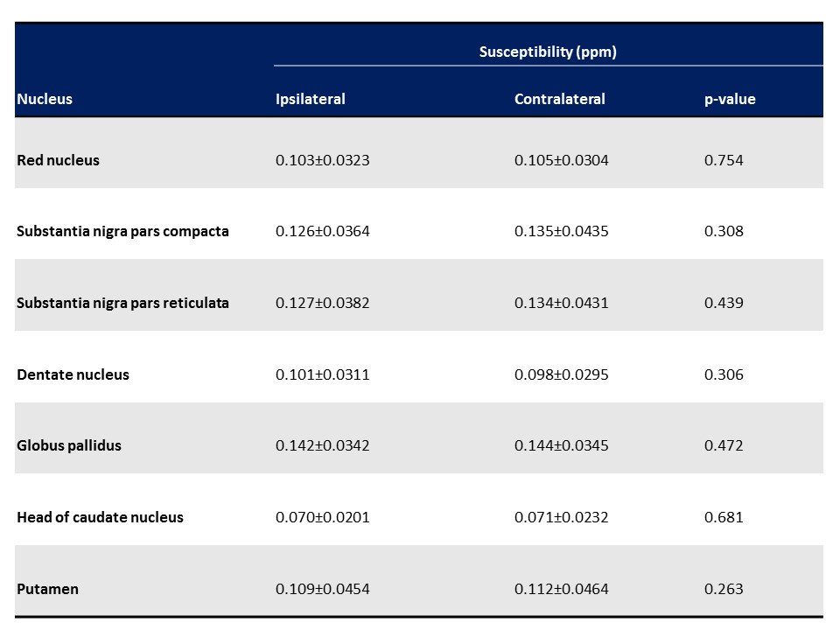Select the p-value 0.681 cell
The image size is (840, 630).
pyautogui.click(x=723, y=517)
